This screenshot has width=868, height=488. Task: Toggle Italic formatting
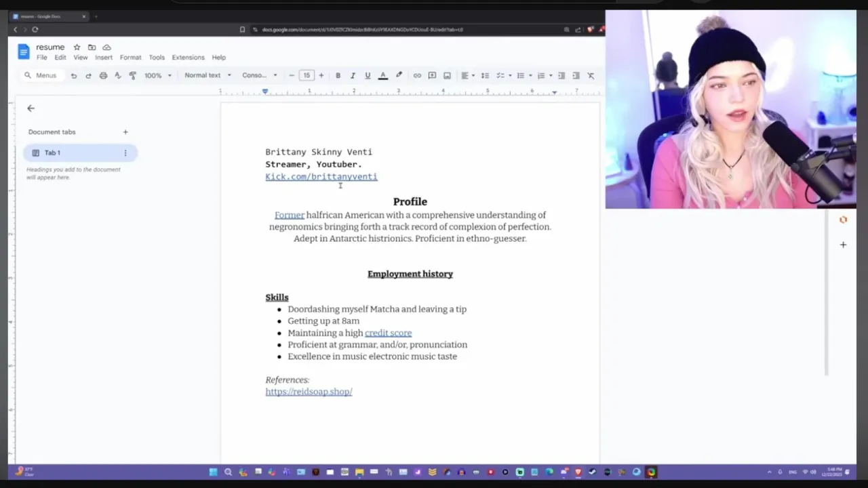pos(353,75)
